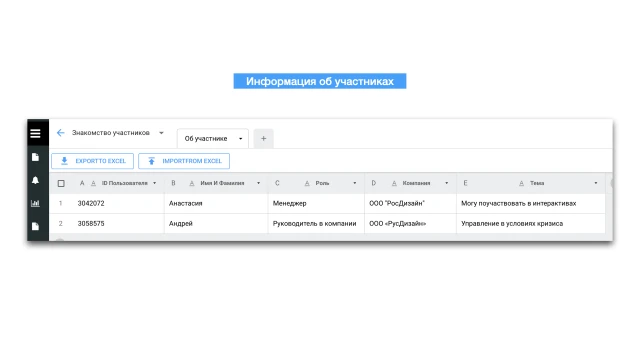Click IMPORT FROM EXCEL button
This screenshot has width=640, height=360.
pyautogui.click(x=184, y=161)
